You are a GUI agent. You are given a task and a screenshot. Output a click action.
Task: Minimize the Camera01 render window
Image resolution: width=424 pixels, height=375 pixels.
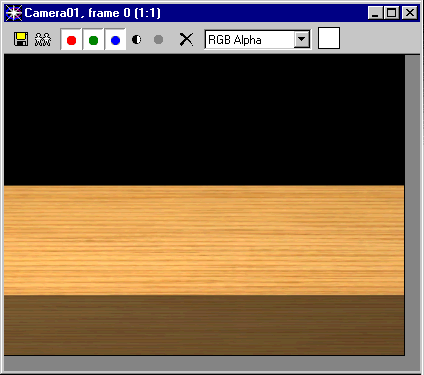pyautogui.click(x=376, y=13)
